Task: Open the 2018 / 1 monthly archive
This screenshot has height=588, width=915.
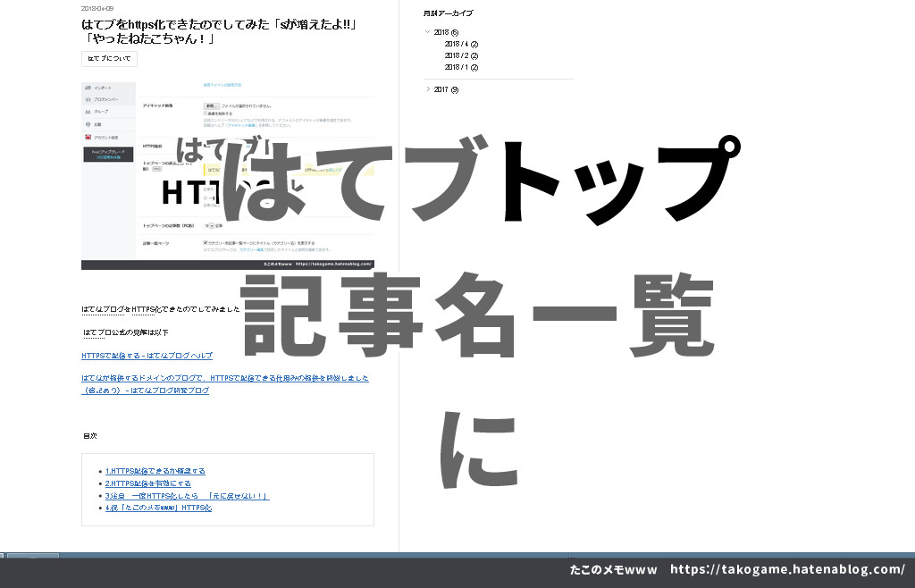Action: pyautogui.click(x=462, y=68)
